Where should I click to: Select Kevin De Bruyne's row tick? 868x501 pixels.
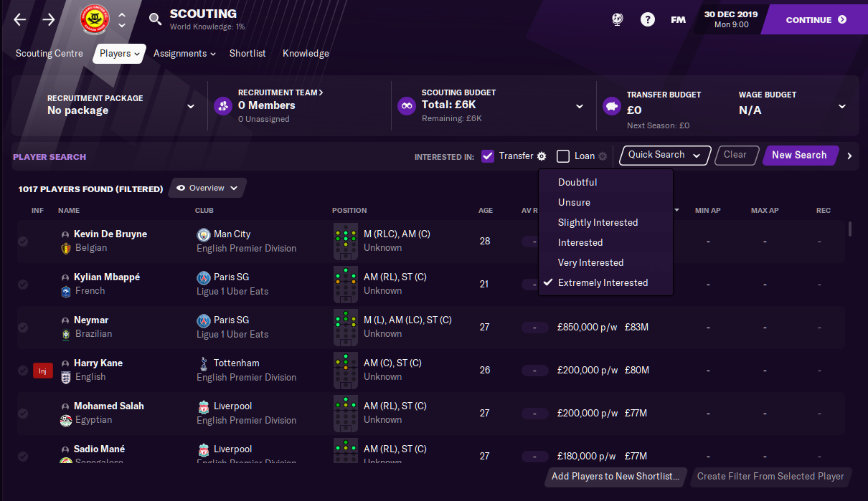click(23, 242)
